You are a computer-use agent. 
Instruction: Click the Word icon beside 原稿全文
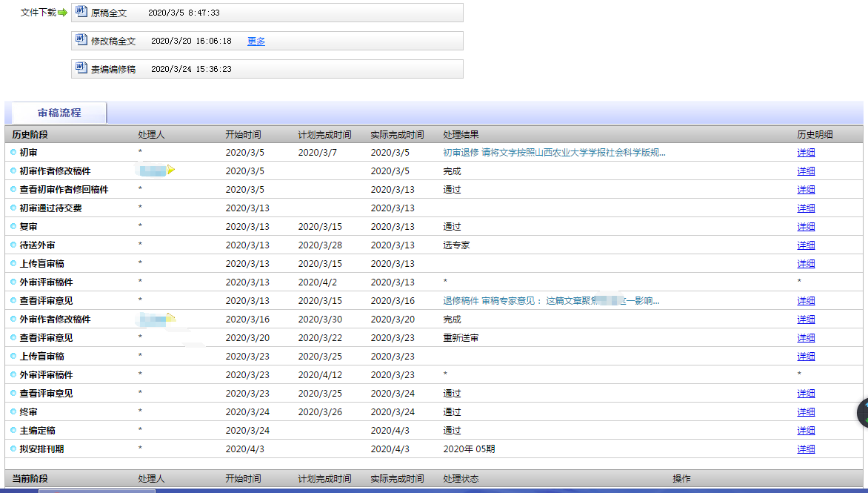(x=81, y=13)
